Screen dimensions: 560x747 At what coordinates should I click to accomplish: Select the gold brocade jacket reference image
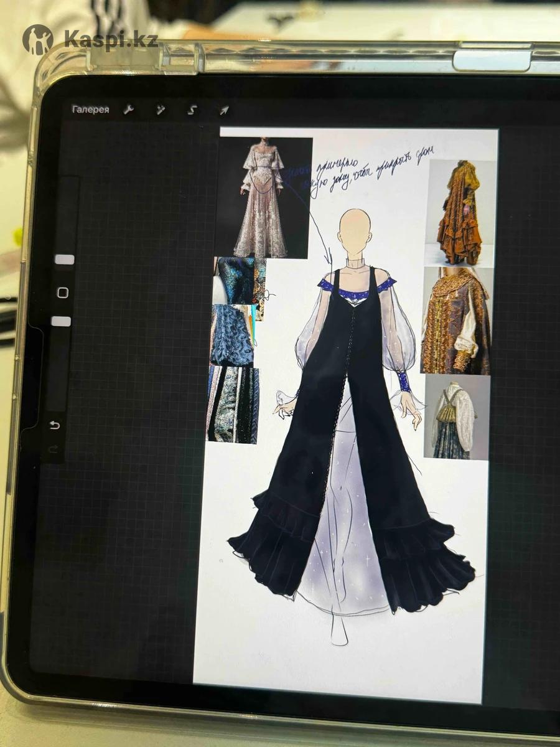coord(456,321)
